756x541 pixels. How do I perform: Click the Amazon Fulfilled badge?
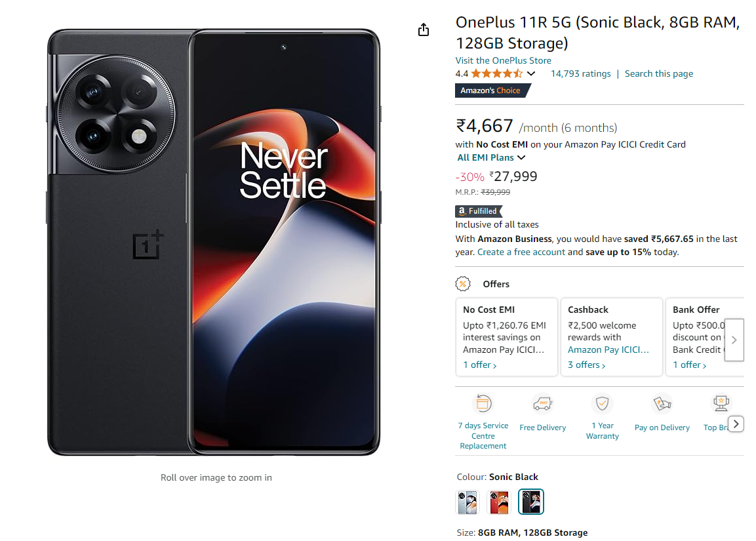pos(478,211)
